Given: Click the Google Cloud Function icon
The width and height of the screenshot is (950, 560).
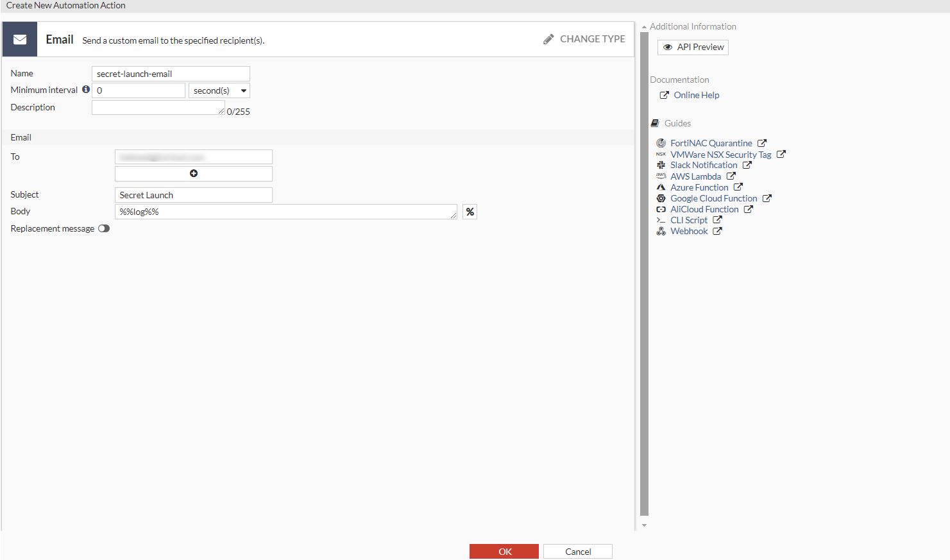Looking at the screenshot, I should point(661,198).
